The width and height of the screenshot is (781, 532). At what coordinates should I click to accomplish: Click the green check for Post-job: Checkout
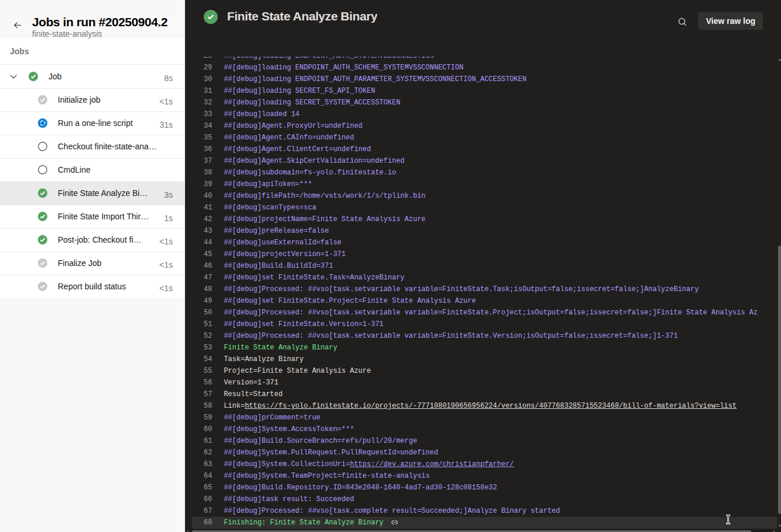[x=43, y=240]
